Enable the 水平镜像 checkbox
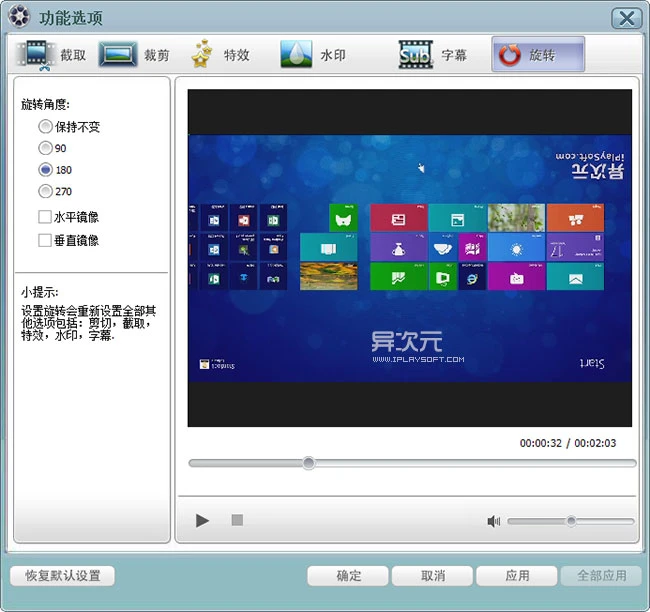 44,217
